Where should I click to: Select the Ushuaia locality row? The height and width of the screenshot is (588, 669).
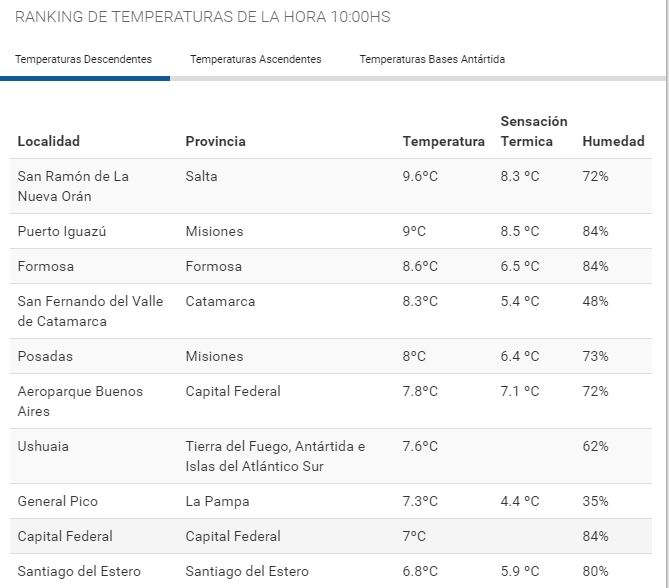[x=43, y=446]
